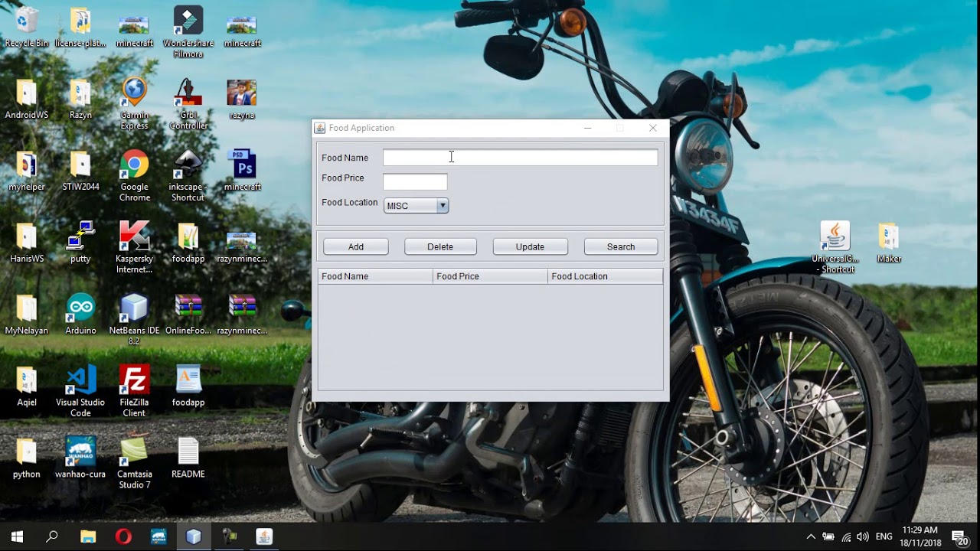Click the Update button
Viewport: 980px width, 551px height.
530,246
